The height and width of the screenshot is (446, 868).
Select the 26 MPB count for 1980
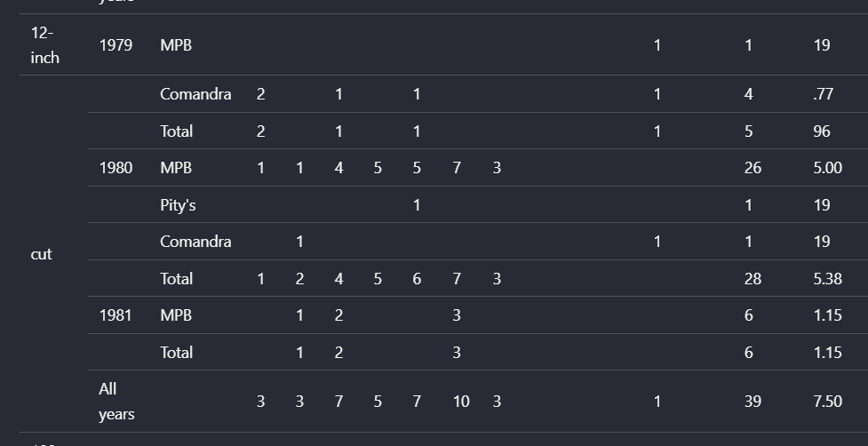753,168
